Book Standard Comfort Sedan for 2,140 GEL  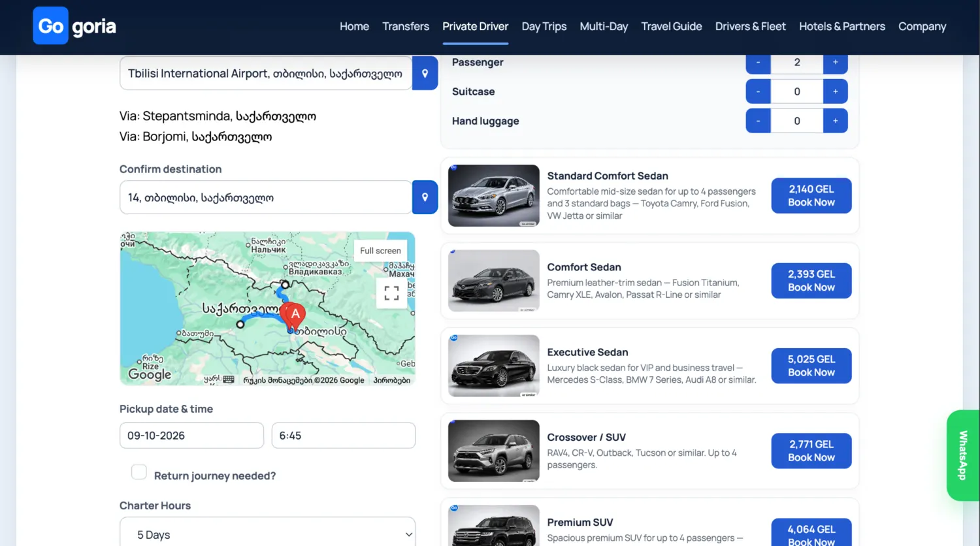pyautogui.click(x=811, y=195)
